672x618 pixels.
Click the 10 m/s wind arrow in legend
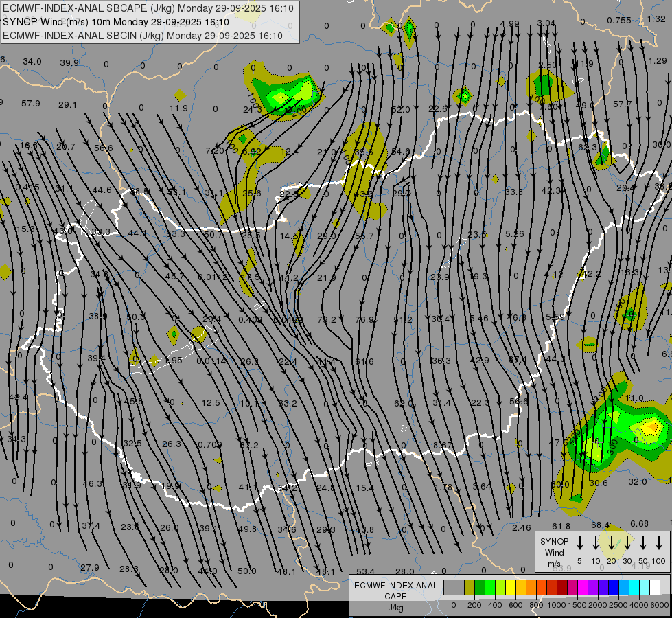pos(595,542)
